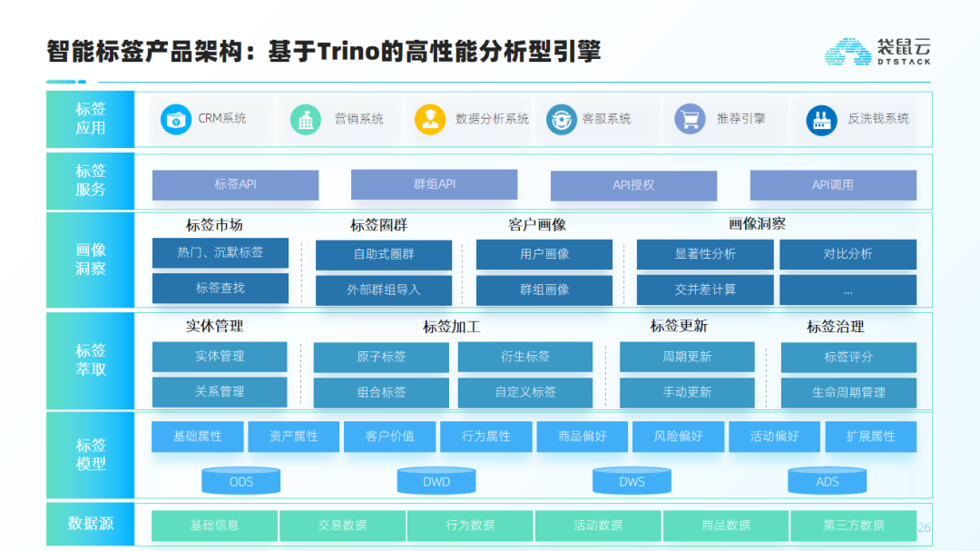Click the ellipsis block under 画像洞察
The image size is (980, 551).
pyautogui.click(x=848, y=290)
